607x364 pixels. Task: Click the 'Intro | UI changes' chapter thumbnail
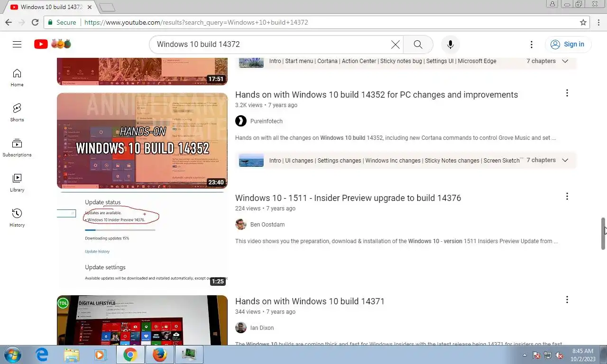[251, 160]
